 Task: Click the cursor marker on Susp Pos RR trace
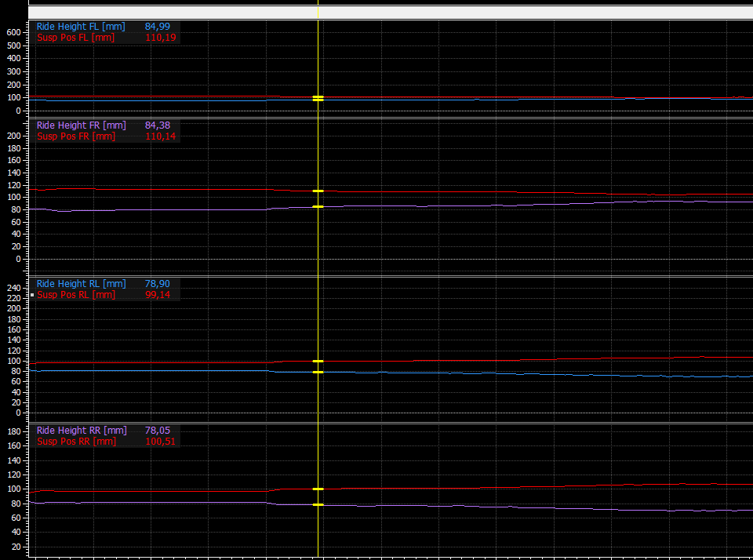(x=318, y=489)
